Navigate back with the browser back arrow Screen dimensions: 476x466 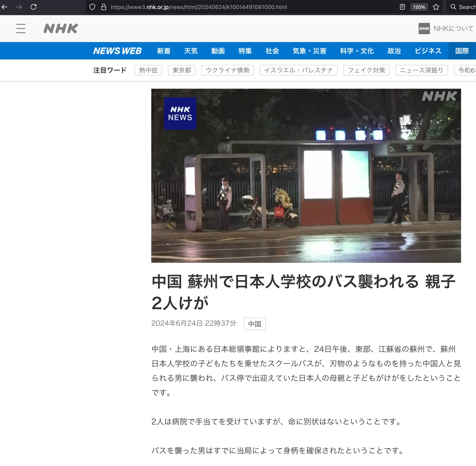pyautogui.click(x=4, y=7)
